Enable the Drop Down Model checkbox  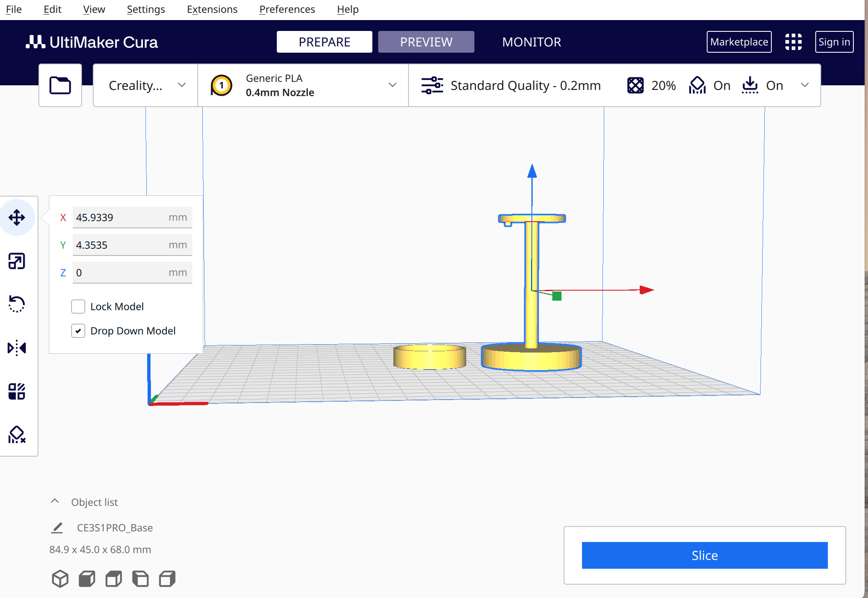pyautogui.click(x=79, y=331)
